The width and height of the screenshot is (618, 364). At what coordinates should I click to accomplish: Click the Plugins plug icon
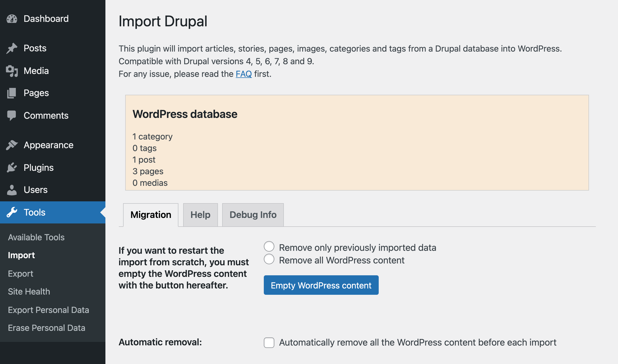click(12, 168)
